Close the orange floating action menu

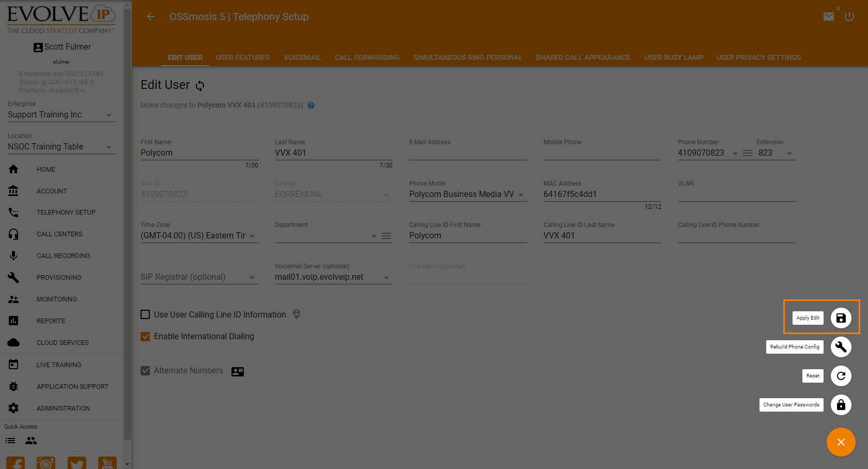click(x=841, y=442)
